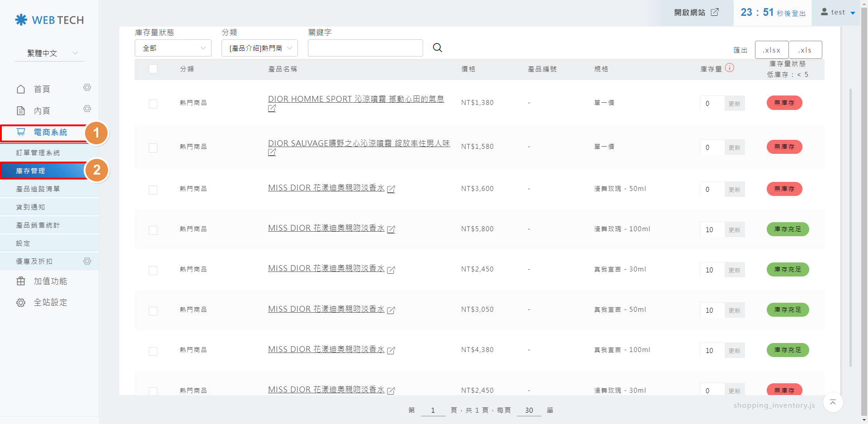Click 更新 button for DIOR SAUVAGE row
This screenshot has width=868, height=424.
734,148
